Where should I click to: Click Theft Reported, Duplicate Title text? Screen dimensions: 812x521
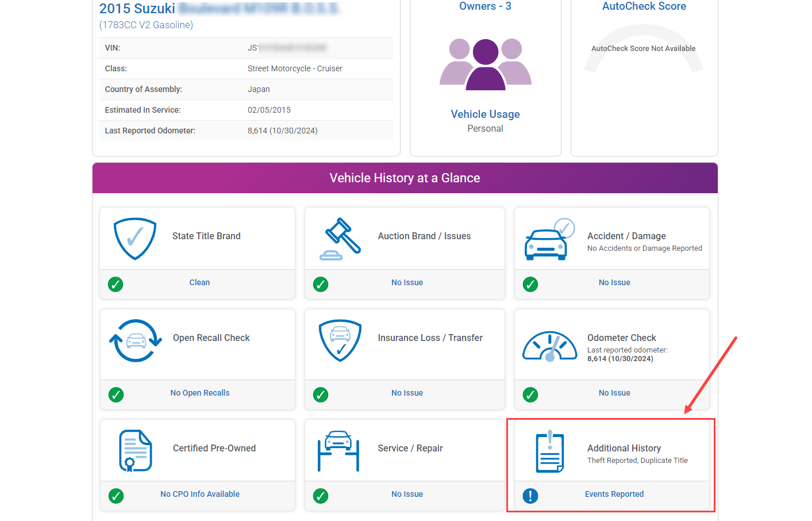tap(637, 460)
